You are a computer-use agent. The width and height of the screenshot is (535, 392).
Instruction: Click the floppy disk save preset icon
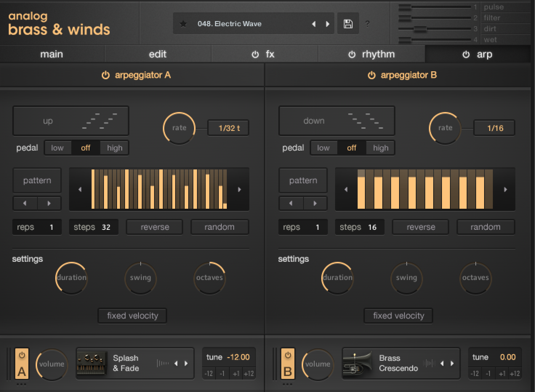(348, 24)
